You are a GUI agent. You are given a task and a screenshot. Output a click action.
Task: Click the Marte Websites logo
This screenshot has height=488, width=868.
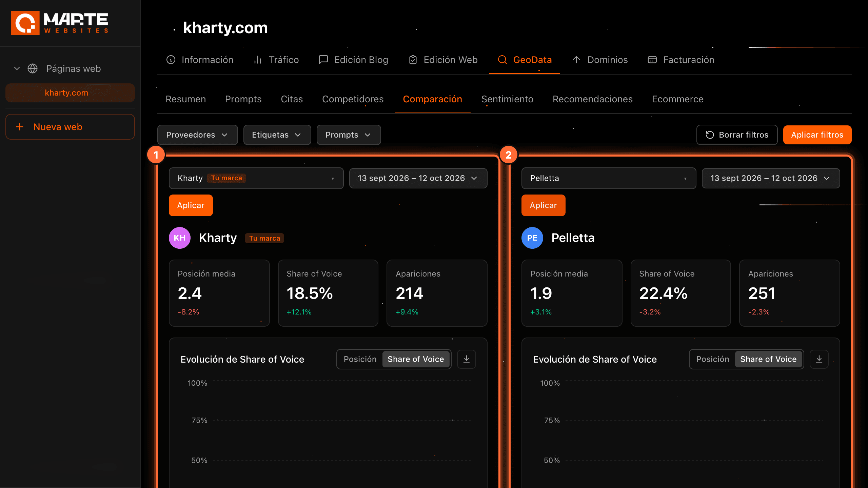point(59,23)
